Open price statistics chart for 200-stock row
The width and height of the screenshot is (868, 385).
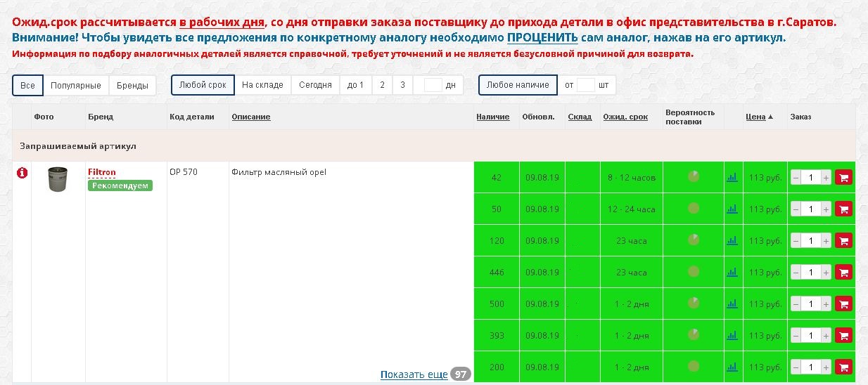732,367
